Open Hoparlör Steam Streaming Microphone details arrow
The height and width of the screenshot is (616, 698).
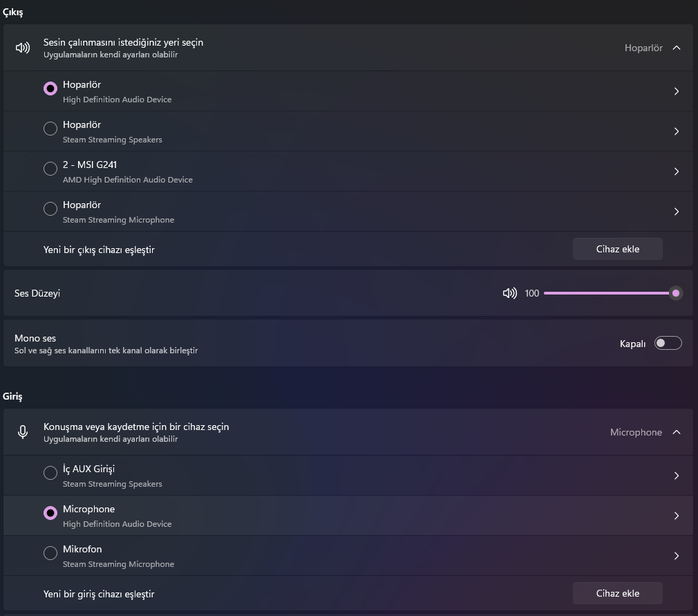[676, 212]
